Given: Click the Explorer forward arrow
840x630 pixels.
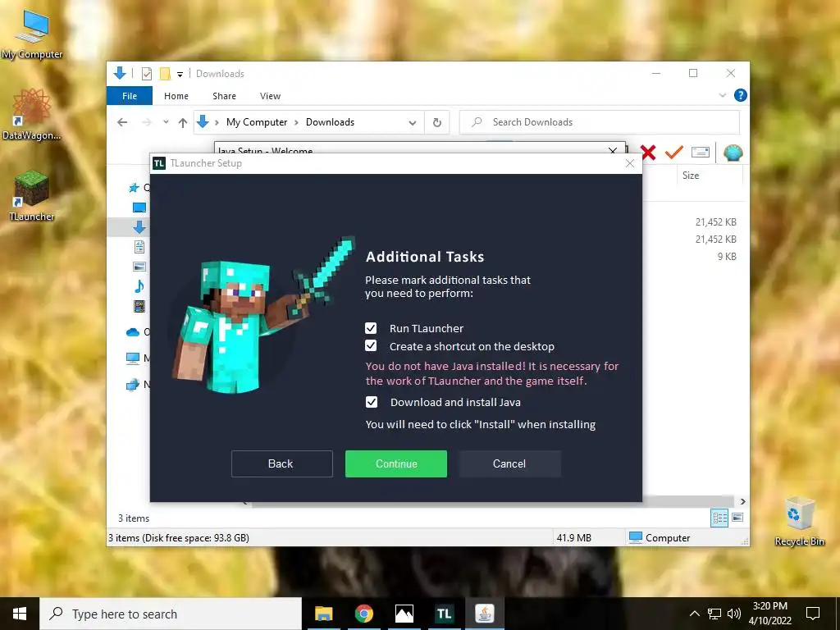Looking at the screenshot, I should 147,122.
